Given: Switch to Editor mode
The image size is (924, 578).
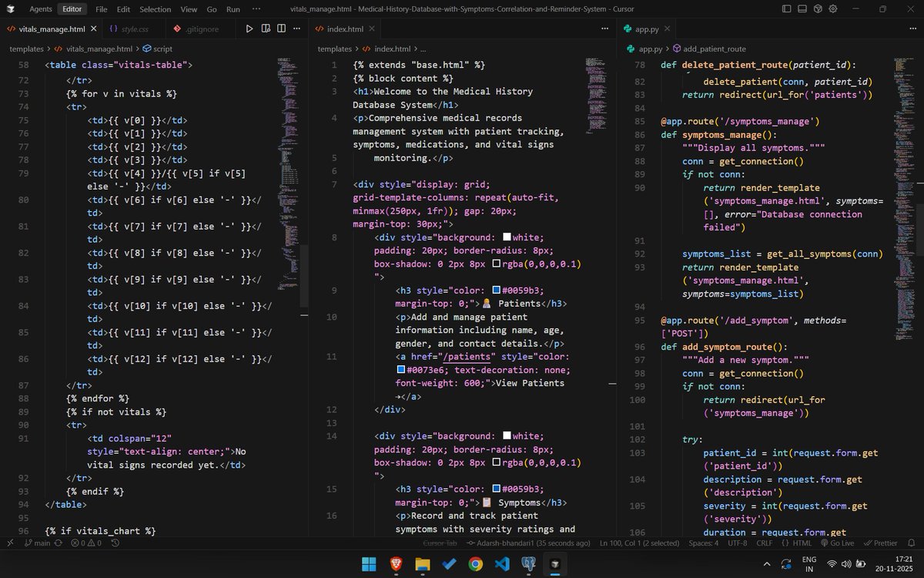Looking at the screenshot, I should [72, 9].
